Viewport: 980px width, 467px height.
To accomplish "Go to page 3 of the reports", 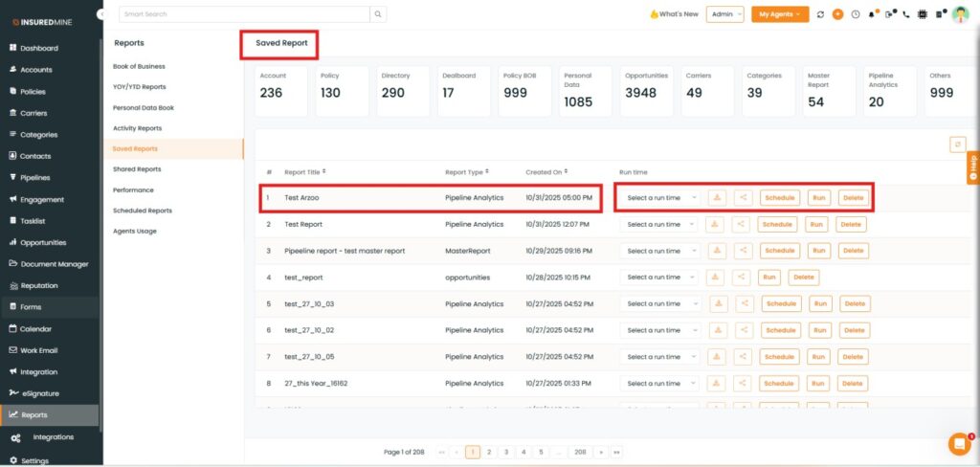I will point(506,452).
